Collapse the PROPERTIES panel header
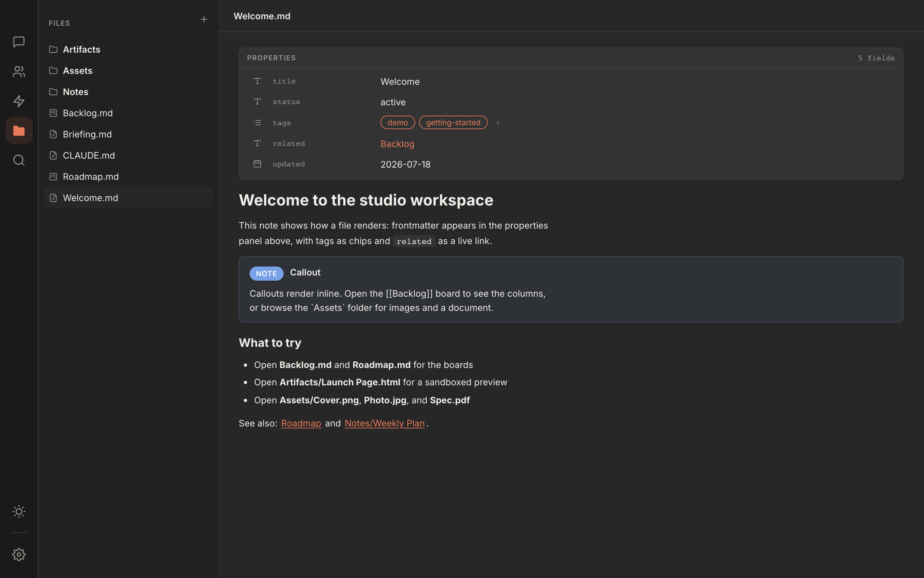Viewport: 924px width, 578px height. (571, 58)
